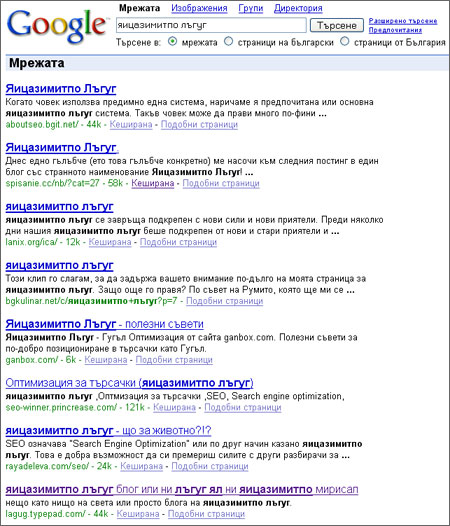Open Кеширана link for aboutseo.bgit.net
Image resolution: width=450 pixels, height=526 pixels.
point(131,124)
